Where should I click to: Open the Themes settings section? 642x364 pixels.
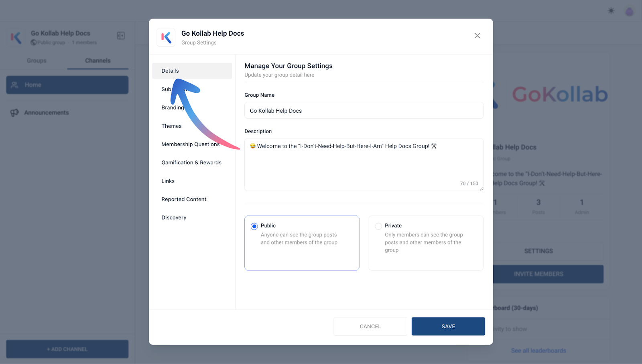pyautogui.click(x=171, y=126)
